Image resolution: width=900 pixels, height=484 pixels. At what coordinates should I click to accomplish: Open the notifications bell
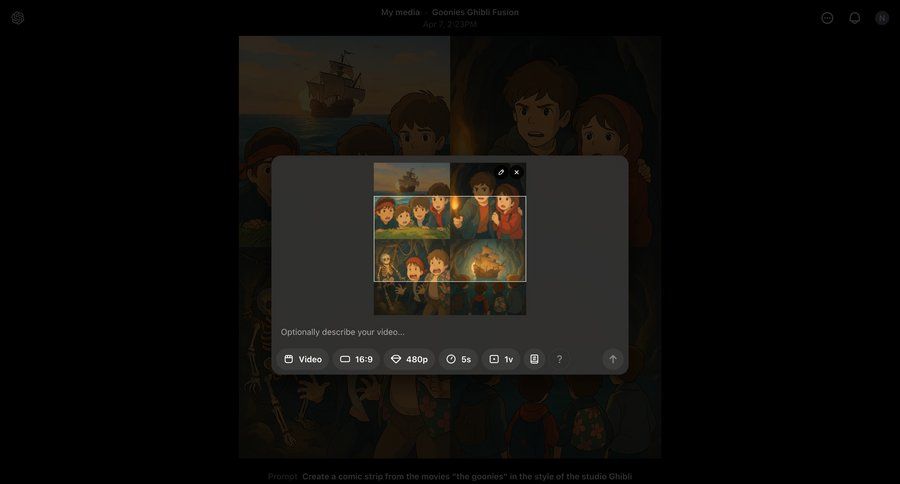point(855,18)
